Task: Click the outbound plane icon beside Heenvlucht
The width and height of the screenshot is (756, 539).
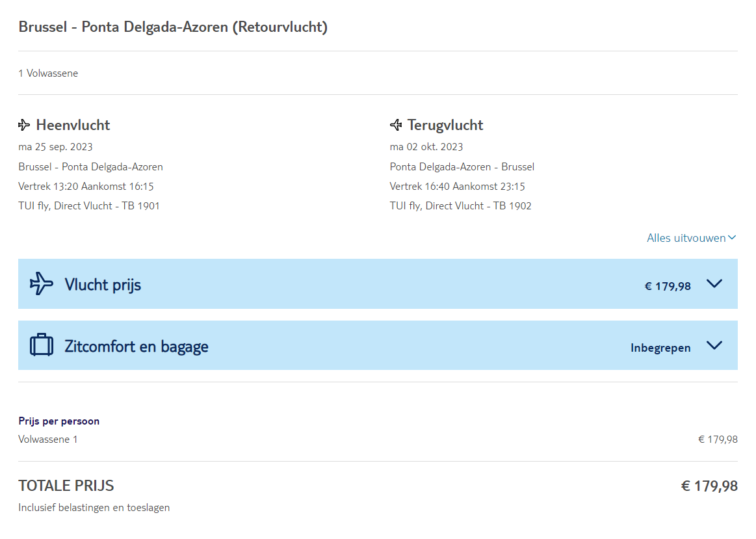Action: tap(25, 125)
